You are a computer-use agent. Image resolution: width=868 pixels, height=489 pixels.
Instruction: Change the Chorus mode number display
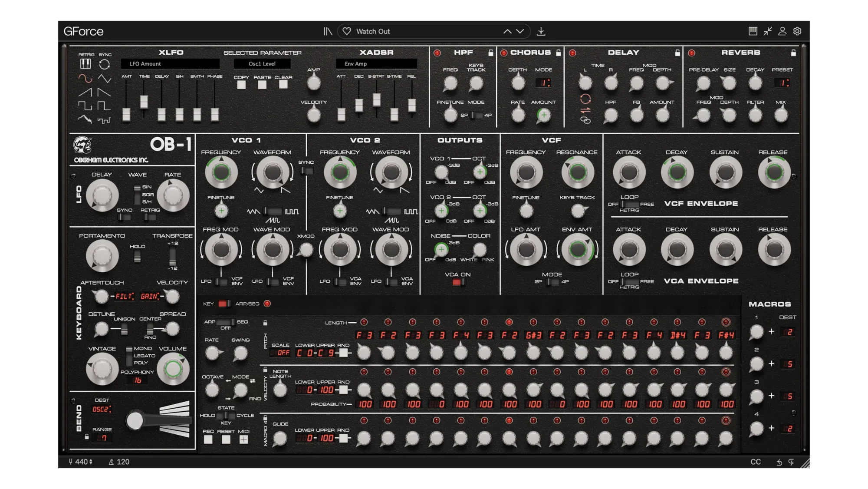[x=543, y=83]
